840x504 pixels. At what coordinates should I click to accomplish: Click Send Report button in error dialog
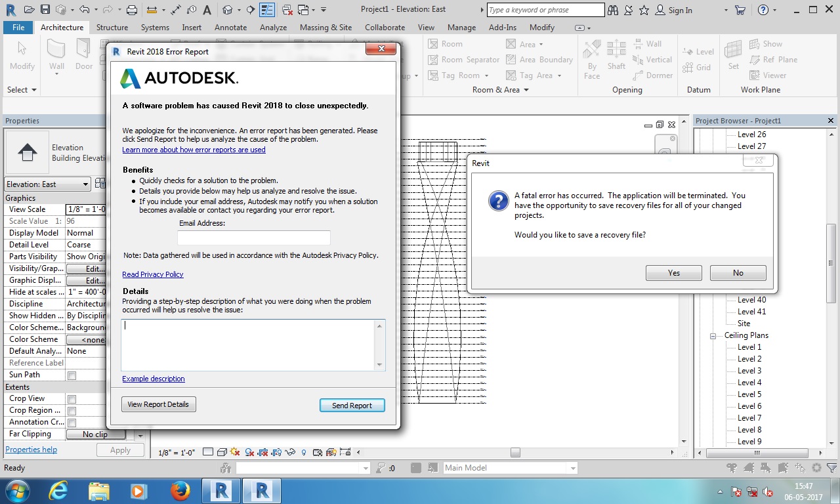click(352, 406)
